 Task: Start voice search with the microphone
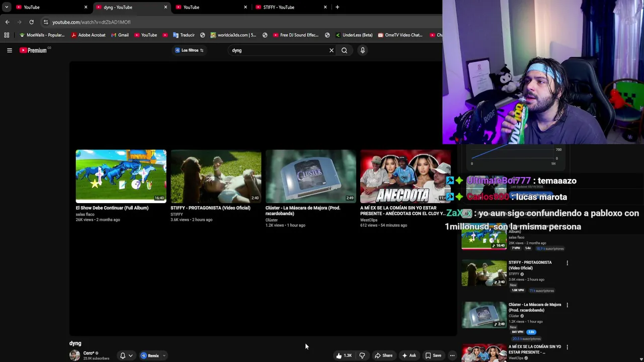coord(362,50)
